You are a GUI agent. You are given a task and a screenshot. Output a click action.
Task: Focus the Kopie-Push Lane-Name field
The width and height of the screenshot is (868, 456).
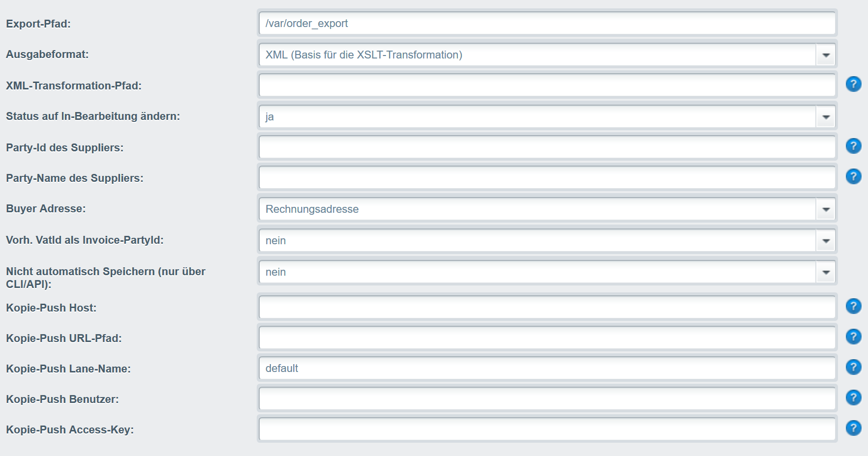tap(546, 369)
